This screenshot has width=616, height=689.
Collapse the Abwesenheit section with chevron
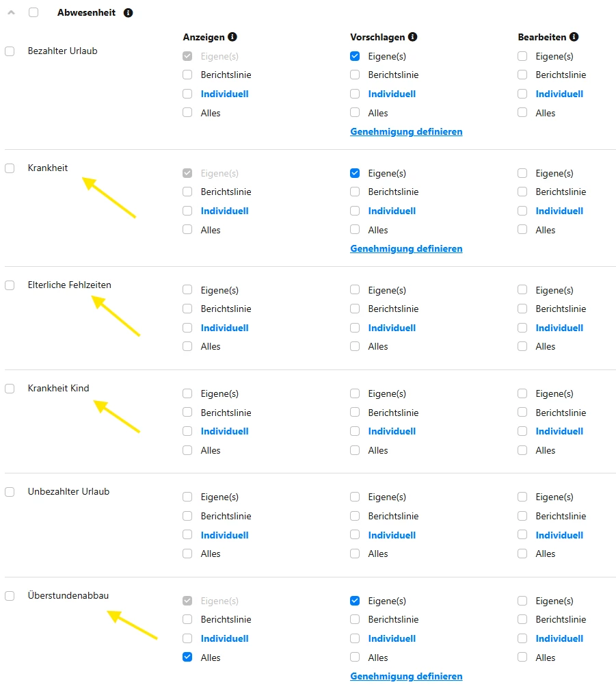tap(11, 12)
